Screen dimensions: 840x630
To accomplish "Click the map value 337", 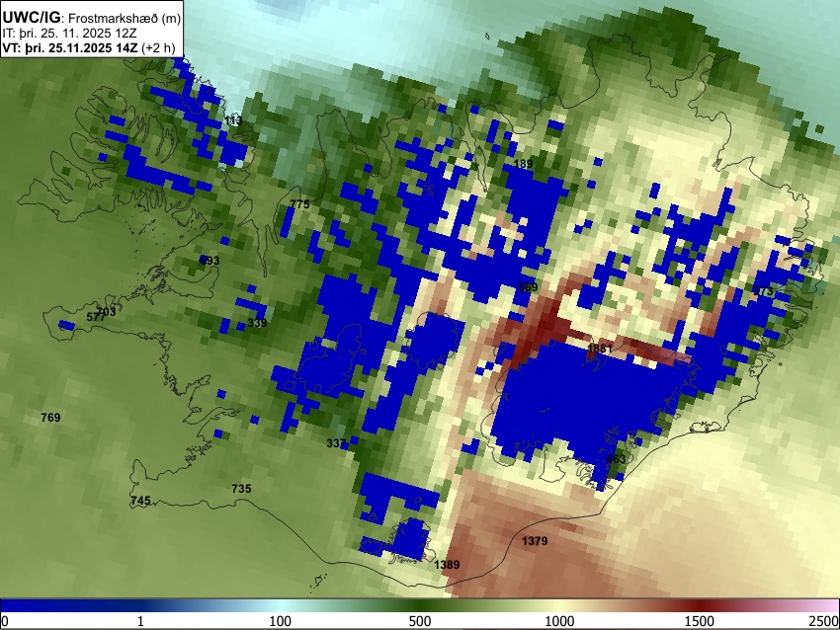I will pyautogui.click(x=336, y=443).
